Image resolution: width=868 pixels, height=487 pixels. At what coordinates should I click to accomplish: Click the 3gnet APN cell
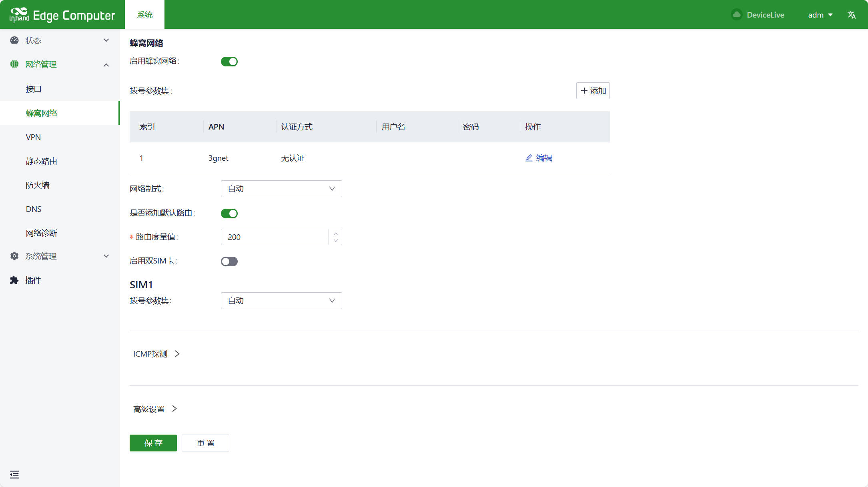click(218, 158)
